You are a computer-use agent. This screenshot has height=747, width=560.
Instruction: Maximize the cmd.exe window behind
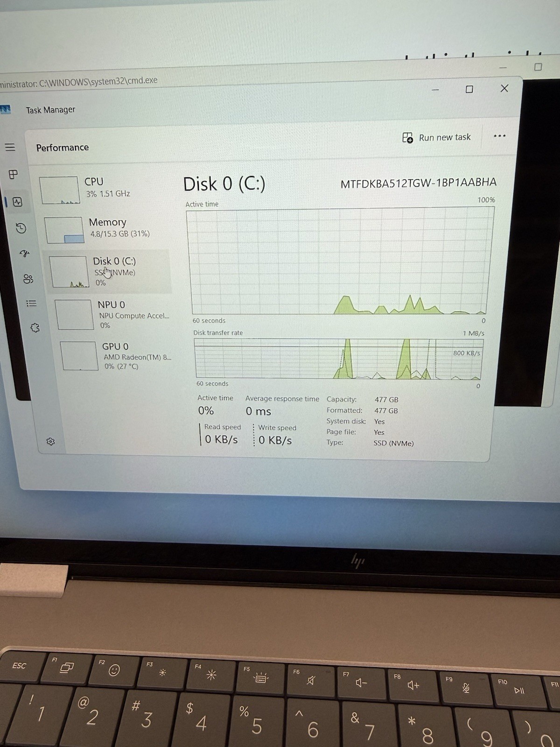coord(538,67)
